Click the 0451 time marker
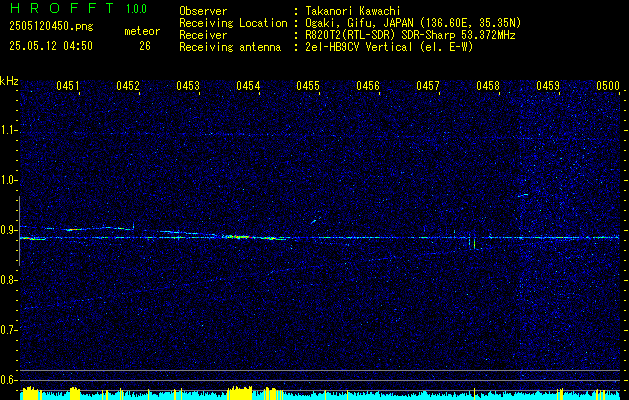629x400 pixels. point(68,85)
